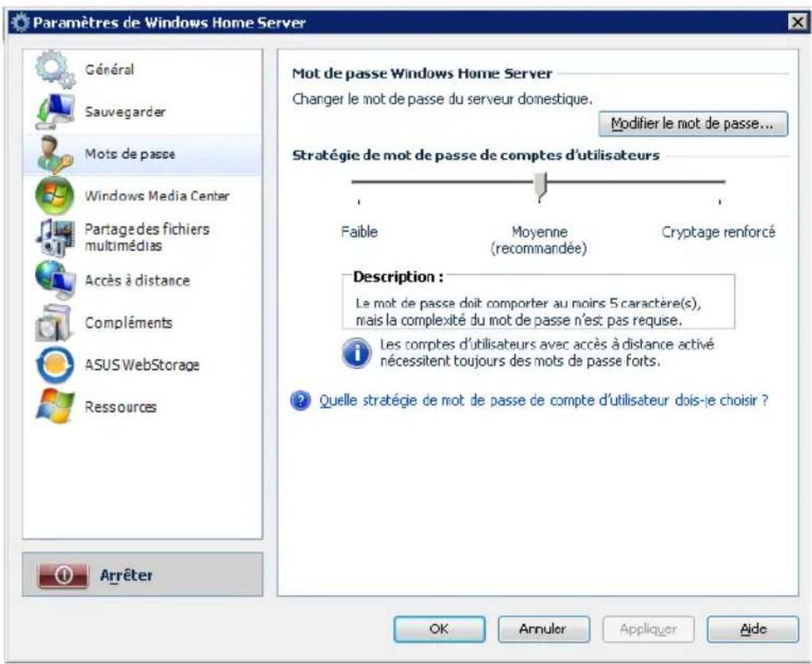Click the ASUS WebStorage sync icon
Image resolution: width=812 pixels, height=664 pixels.
(55, 365)
